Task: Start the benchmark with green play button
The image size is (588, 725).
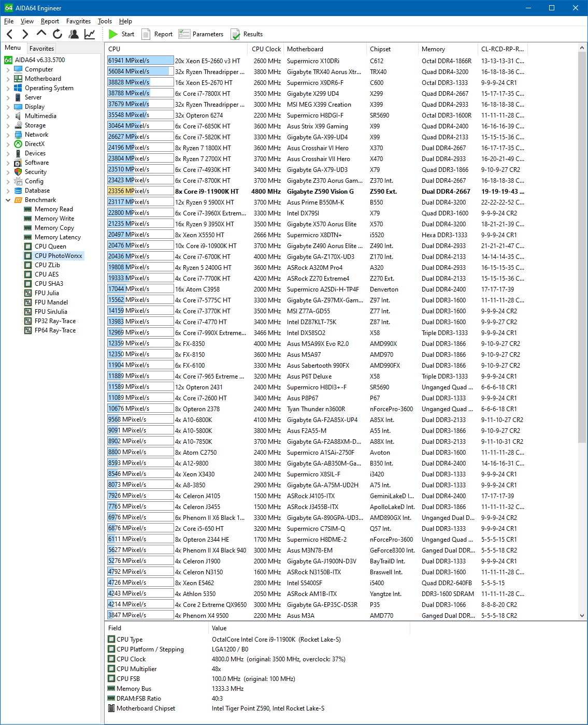Action: pos(122,34)
